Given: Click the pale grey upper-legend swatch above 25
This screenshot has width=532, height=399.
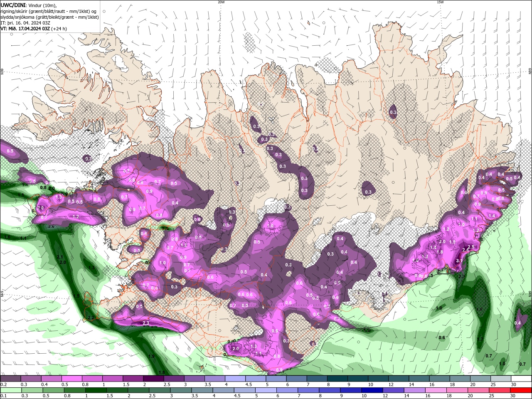Looking at the screenshot, I should tap(501, 379).
